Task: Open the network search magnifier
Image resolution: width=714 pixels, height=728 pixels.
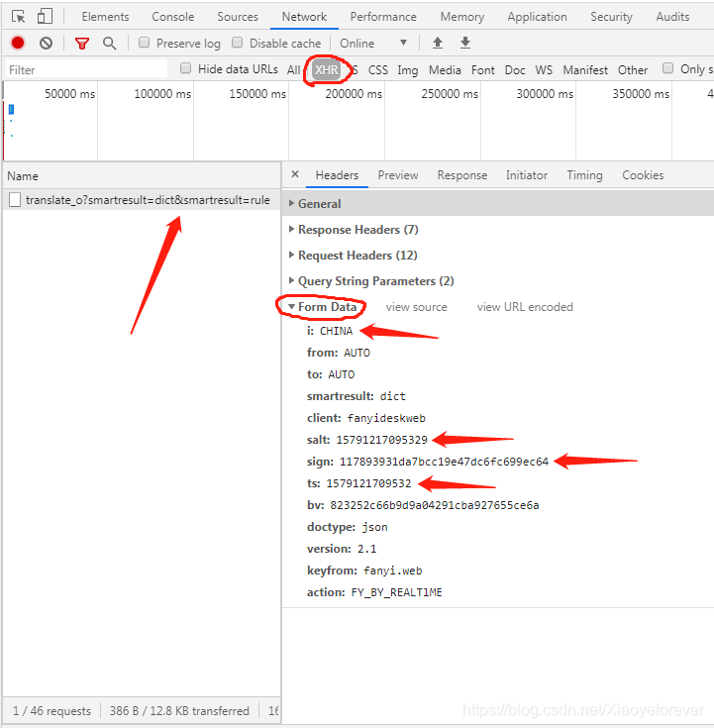Action: point(110,44)
